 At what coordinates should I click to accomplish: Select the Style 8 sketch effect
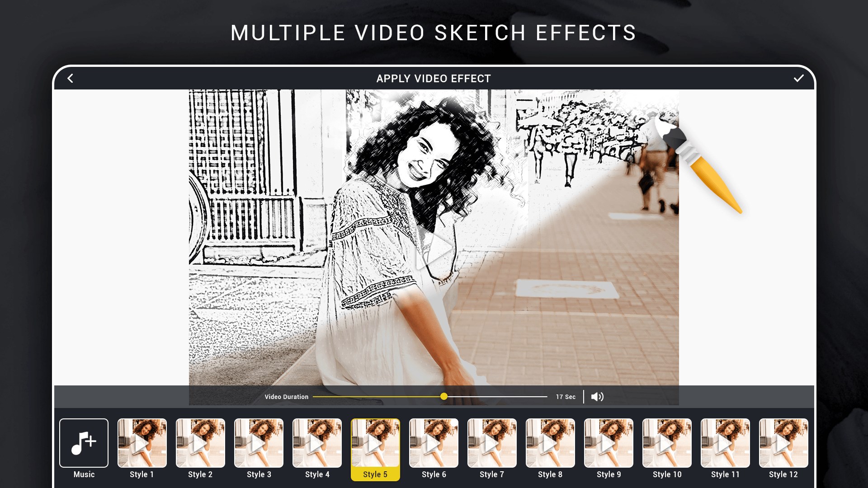pos(550,443)
